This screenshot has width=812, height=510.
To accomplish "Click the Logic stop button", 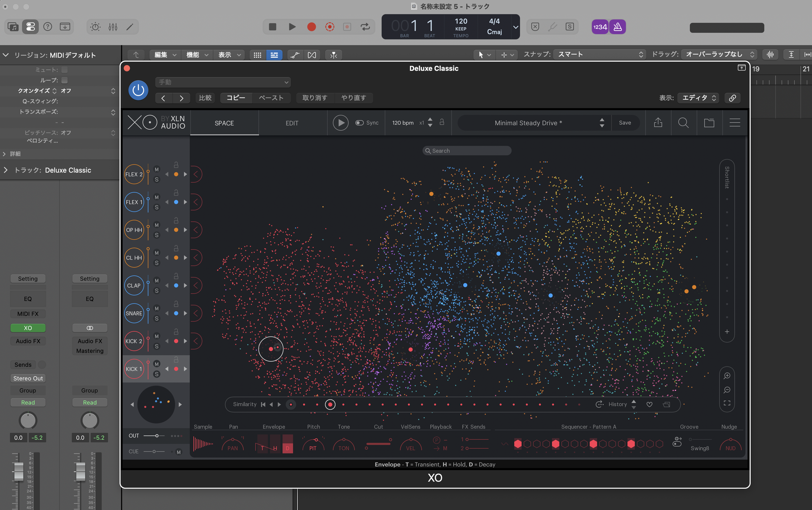I will click(272, 27).
